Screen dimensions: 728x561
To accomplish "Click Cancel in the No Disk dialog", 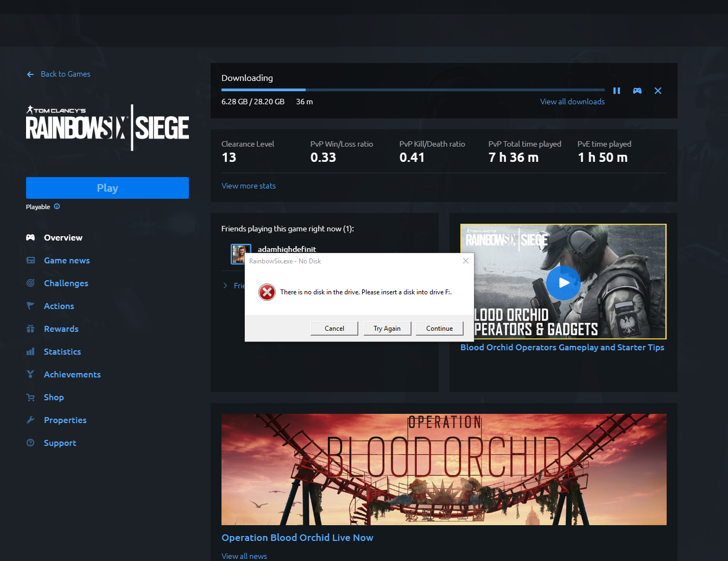I will (334, 328).
